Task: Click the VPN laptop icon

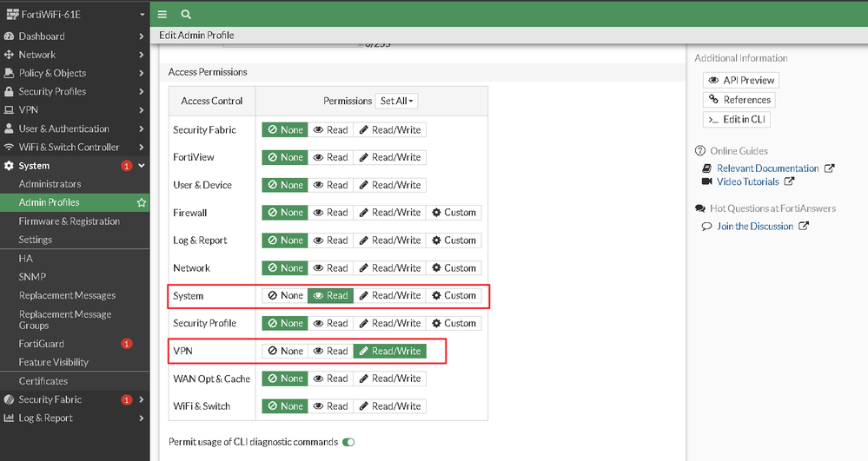Action: 9,109
